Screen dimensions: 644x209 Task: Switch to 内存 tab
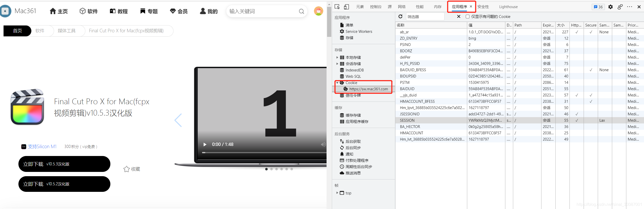(438, 7)
